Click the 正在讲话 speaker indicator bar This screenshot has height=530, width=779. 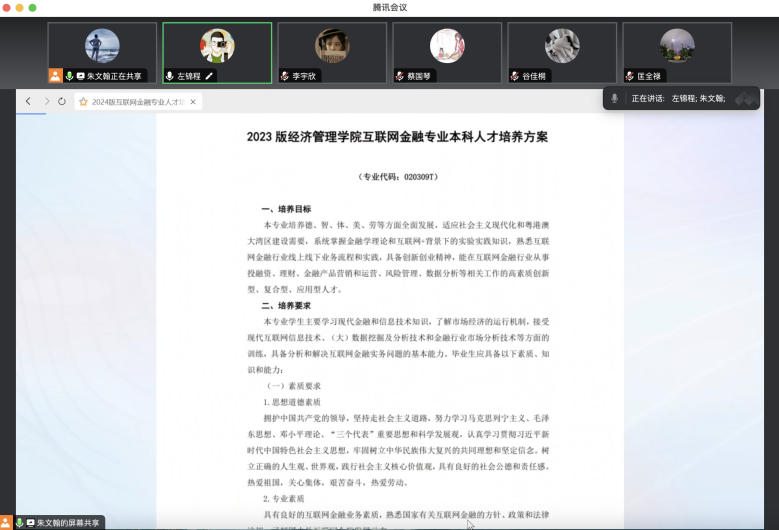point(681,99)
